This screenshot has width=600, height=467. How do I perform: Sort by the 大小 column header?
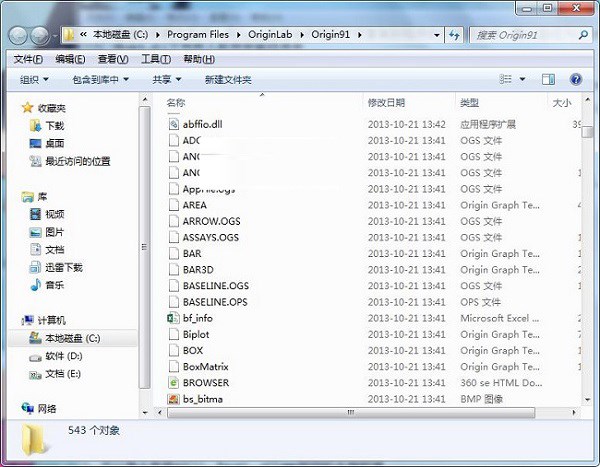point(564,103)
